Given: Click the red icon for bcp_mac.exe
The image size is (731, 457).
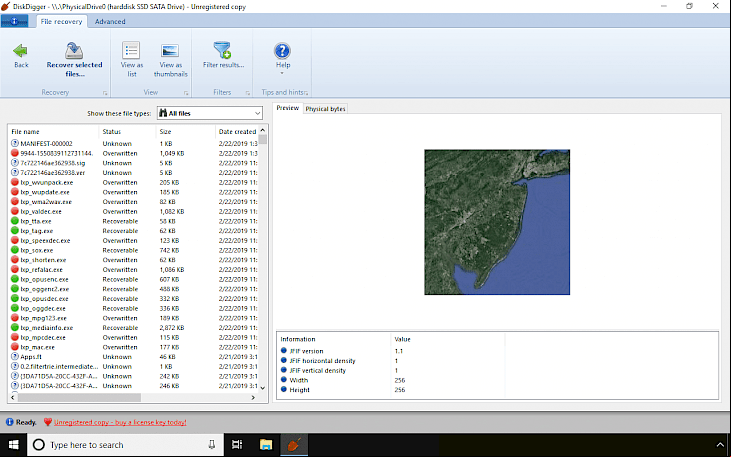Looking at the screenshot, I should coord(14,347).
